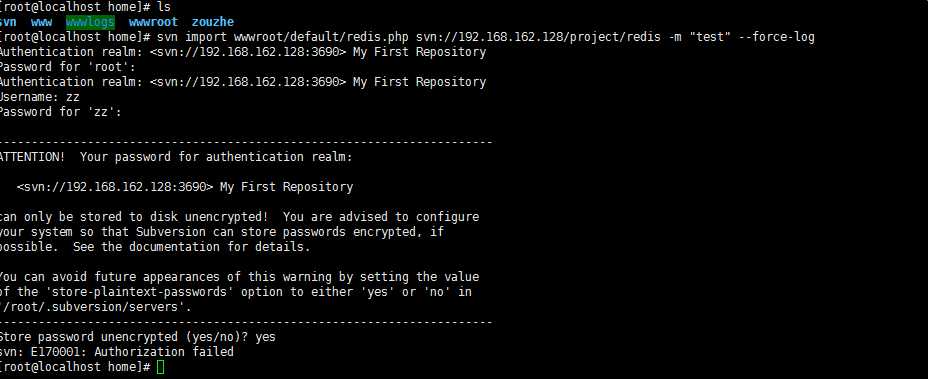
Task: Click the "Username: zz" line
Action: pyautogui.click(x=40, y=97)
